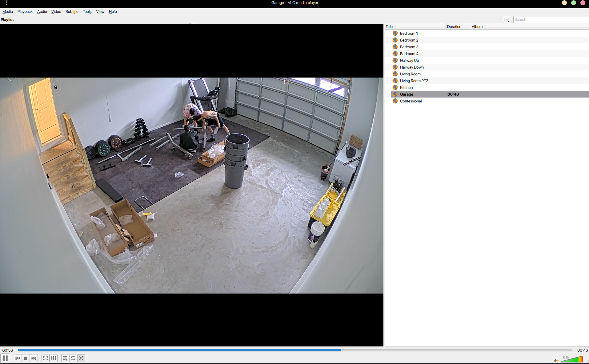Viewport: 589px width, 364px height.
Task: Stop playback with the stop button
Action: pos(26,358)
